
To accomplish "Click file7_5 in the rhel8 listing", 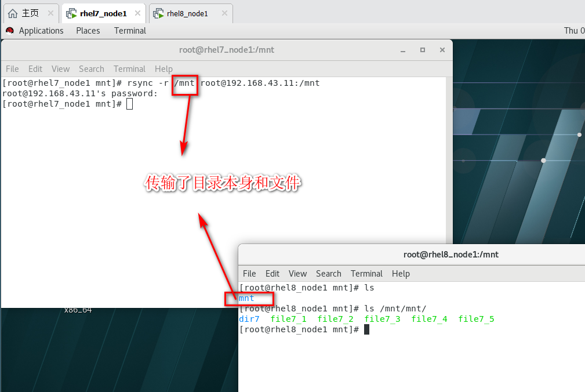I will click(x=476, y=319).
